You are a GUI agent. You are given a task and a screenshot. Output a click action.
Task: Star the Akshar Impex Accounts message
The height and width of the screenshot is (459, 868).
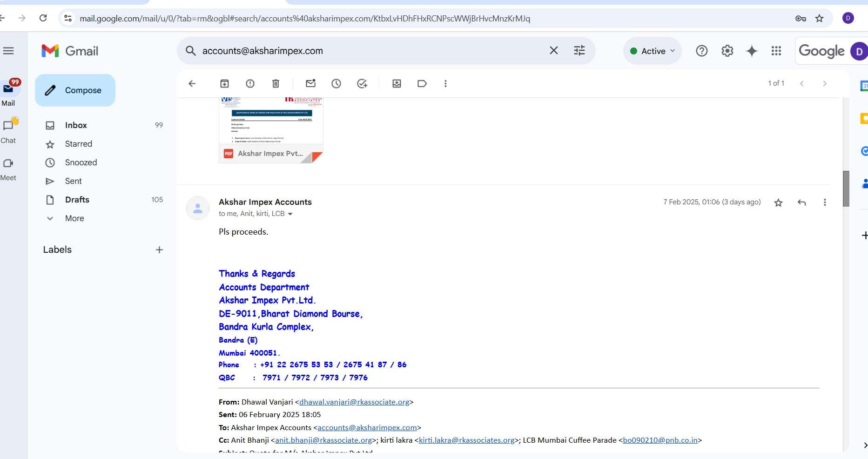pos(778,202)
